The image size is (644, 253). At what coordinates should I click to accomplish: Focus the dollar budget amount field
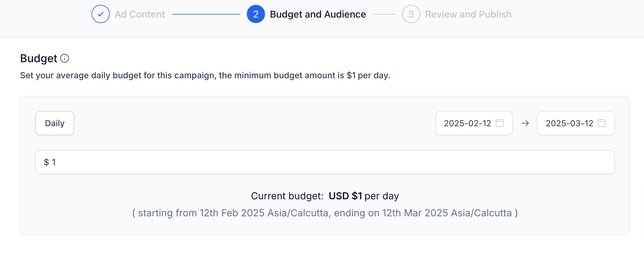pos(325,162)
